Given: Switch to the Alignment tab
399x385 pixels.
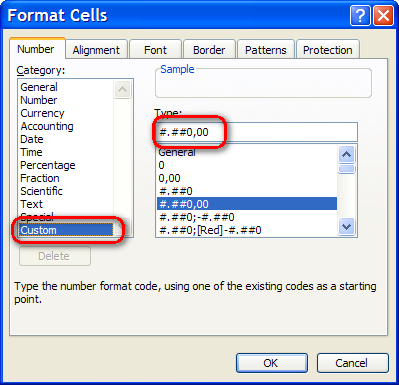Looking at the screenshot, I should click(x=96, y=50).
